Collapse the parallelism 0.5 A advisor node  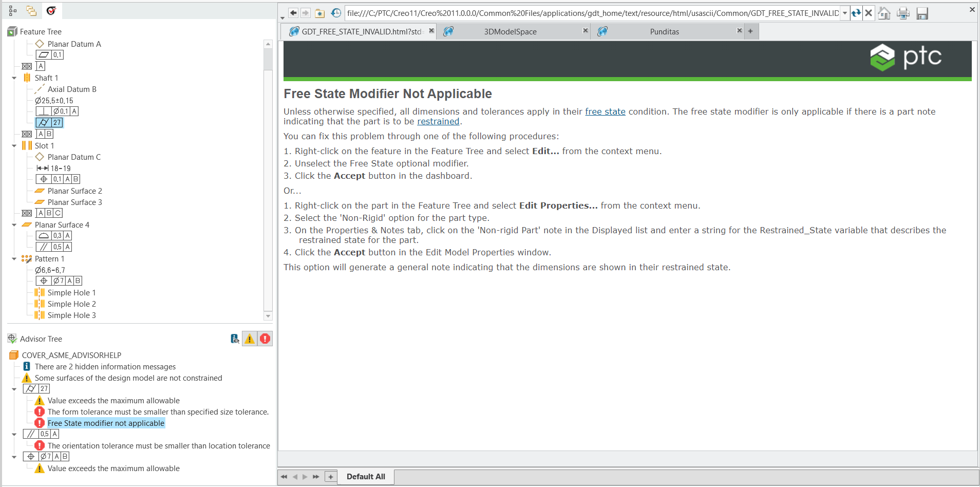tap(14, 434)
